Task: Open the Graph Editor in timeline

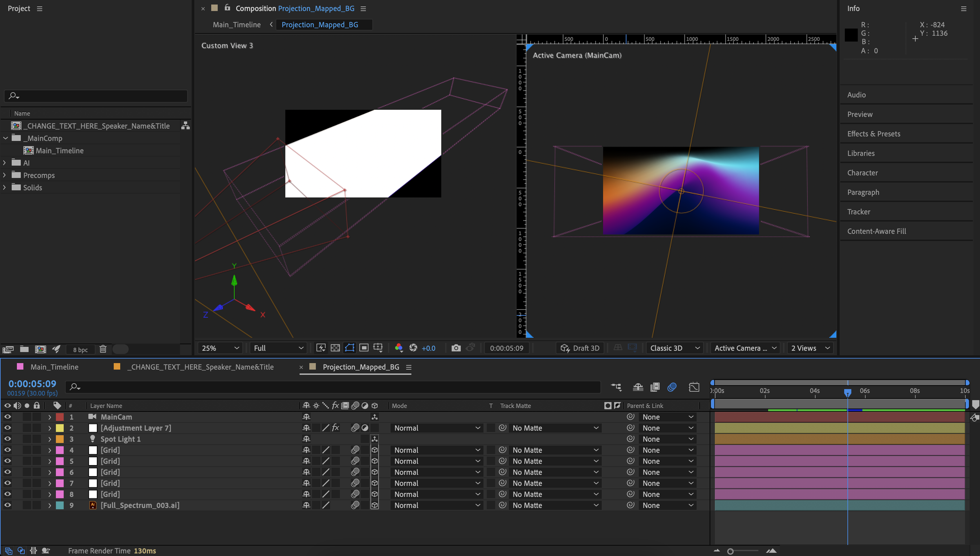Action: tap(694, 387)
